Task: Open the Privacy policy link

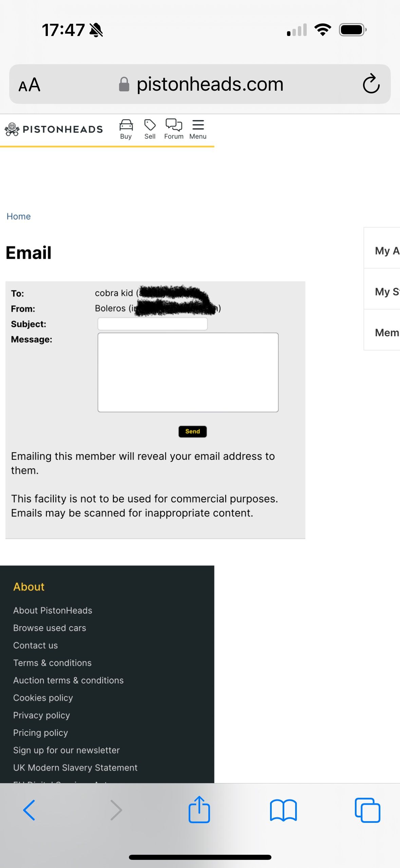Action: (41, 715)
